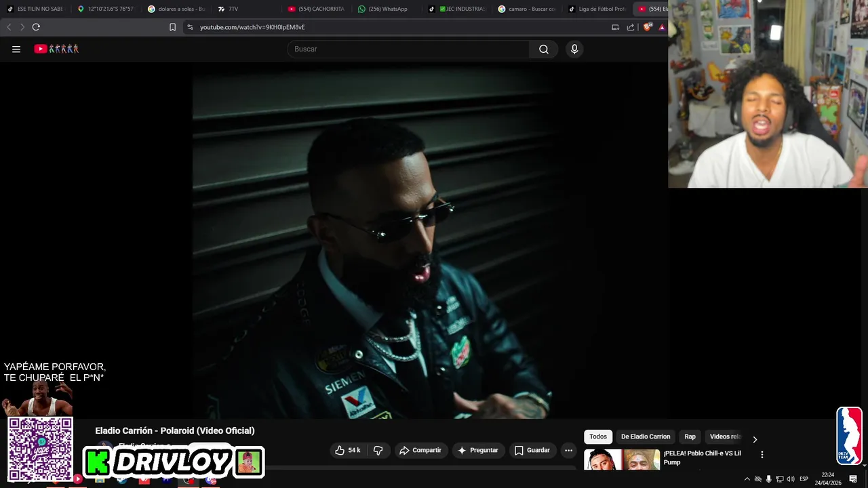
Task: Switch to the 7TV tab
Action: 245,9
